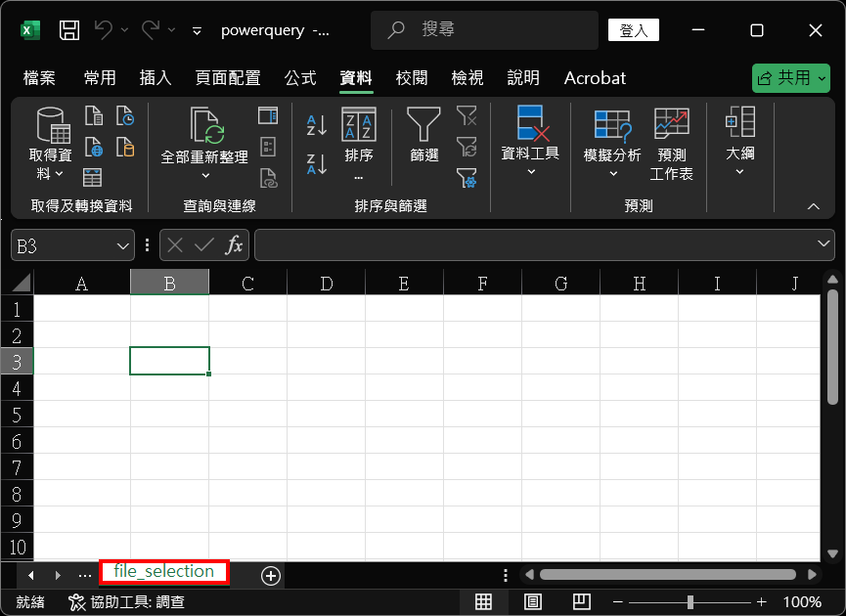The width and height of the screenshot is (846, 616).
Task: Click Sort A to Z ascending icon
Action: coord(317,124)
